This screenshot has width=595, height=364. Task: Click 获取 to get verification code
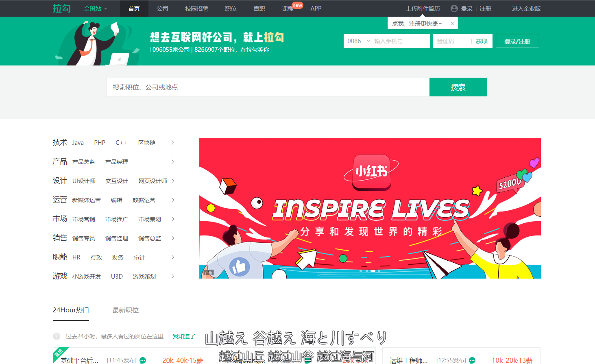(x=482, y=41)
